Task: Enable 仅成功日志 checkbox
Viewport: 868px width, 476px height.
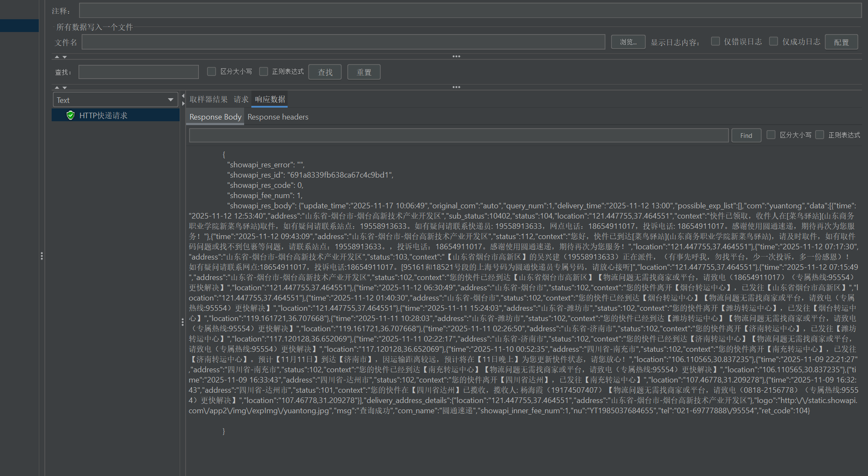Action: coord(773,41)
